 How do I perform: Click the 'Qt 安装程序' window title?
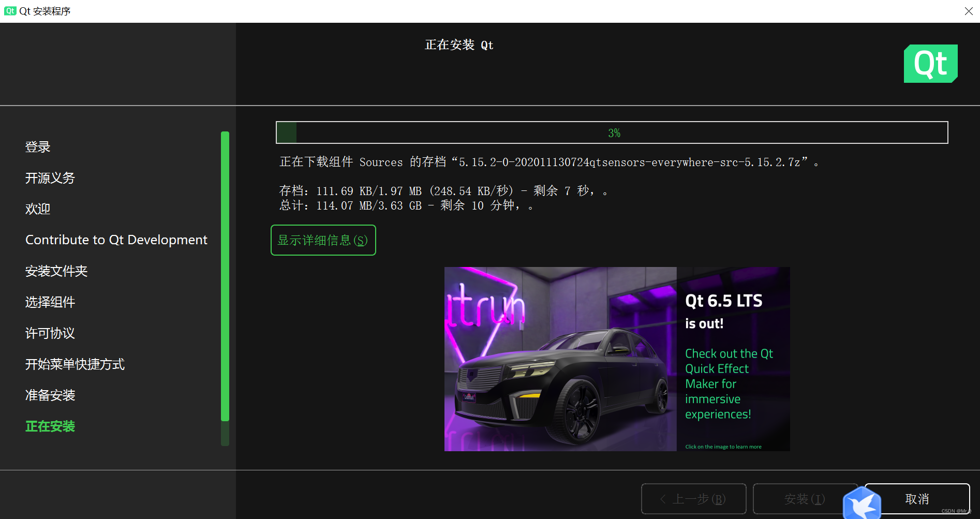tap(45, 11)
